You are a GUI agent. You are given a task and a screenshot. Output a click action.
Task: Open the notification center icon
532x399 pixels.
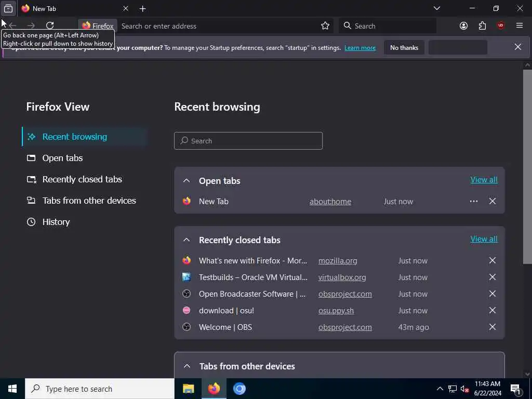click(x=516, y=389)
